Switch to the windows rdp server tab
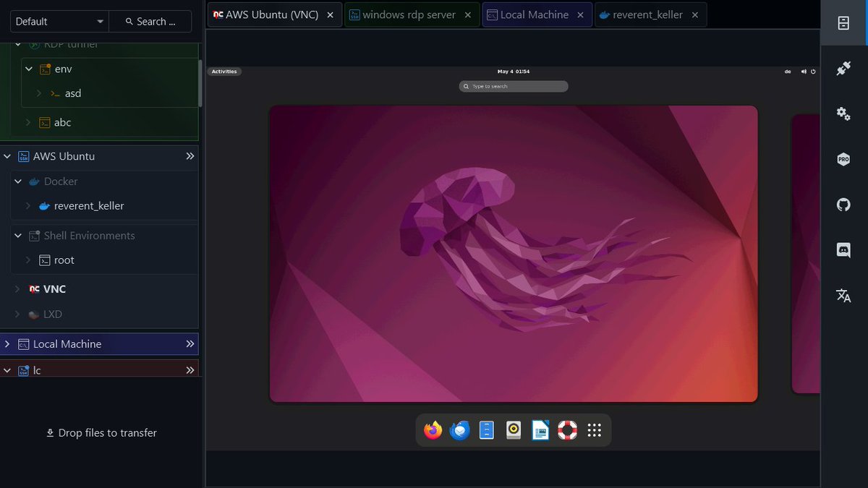This screenshot has width=868, height=488. 412,14
